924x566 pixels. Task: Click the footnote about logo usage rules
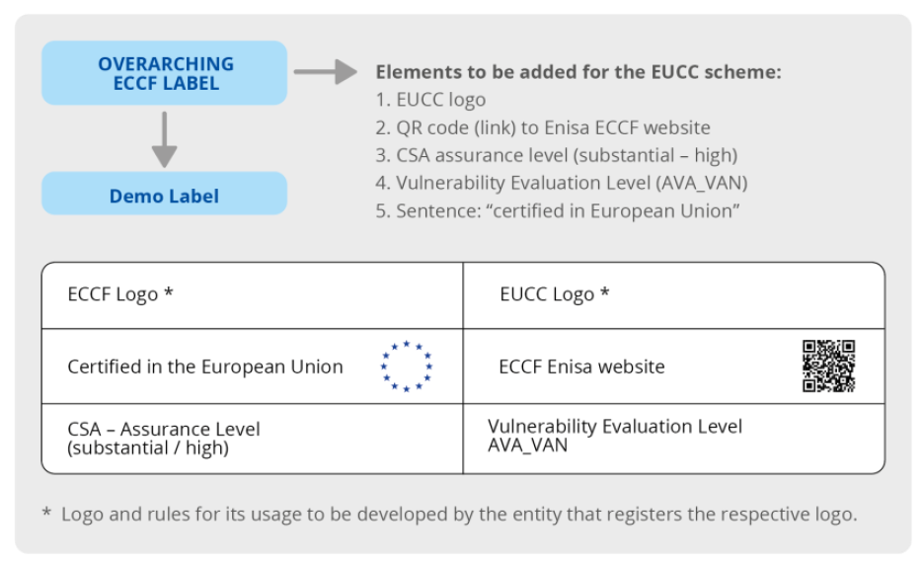click(449, 514)
